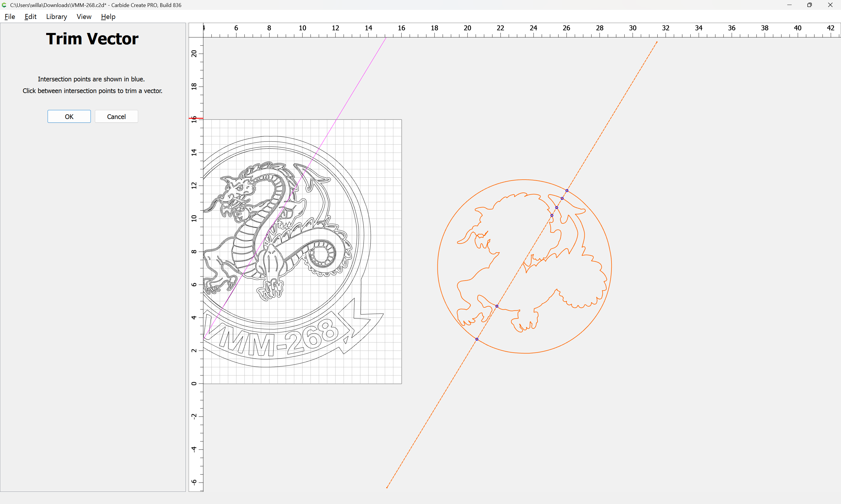Screen dimensions: 841x504
Task: Open the Edit menu
Action: (30, 17)
